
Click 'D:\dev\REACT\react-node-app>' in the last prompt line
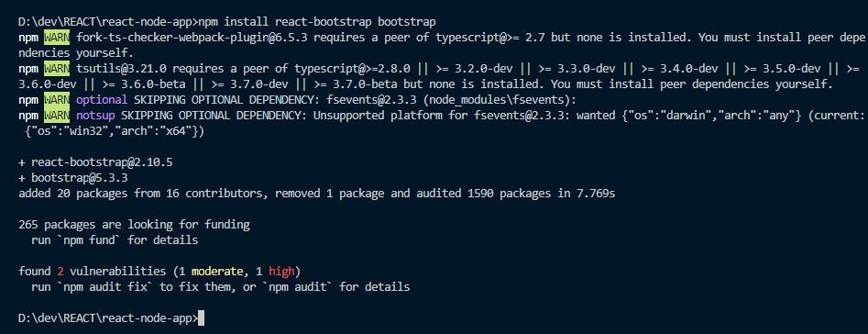pos(108,318)
